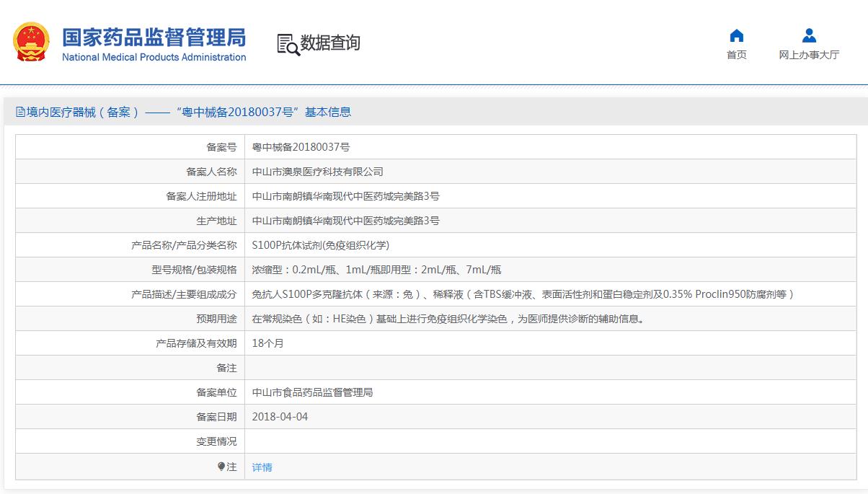The width and height of the screenshot is (868, 494).
Task: Click the 首页 house icon
Action: tap(736, 36)
